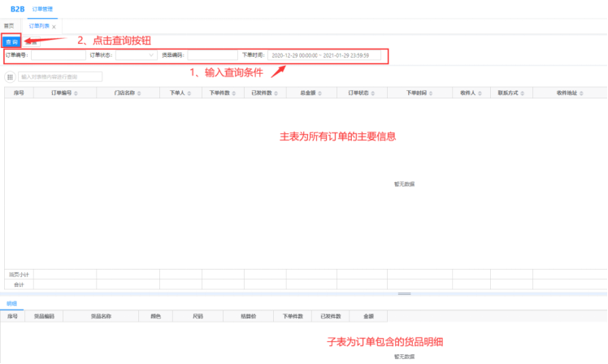Sort by 下单人 column icon

click(x=189, y=93)
